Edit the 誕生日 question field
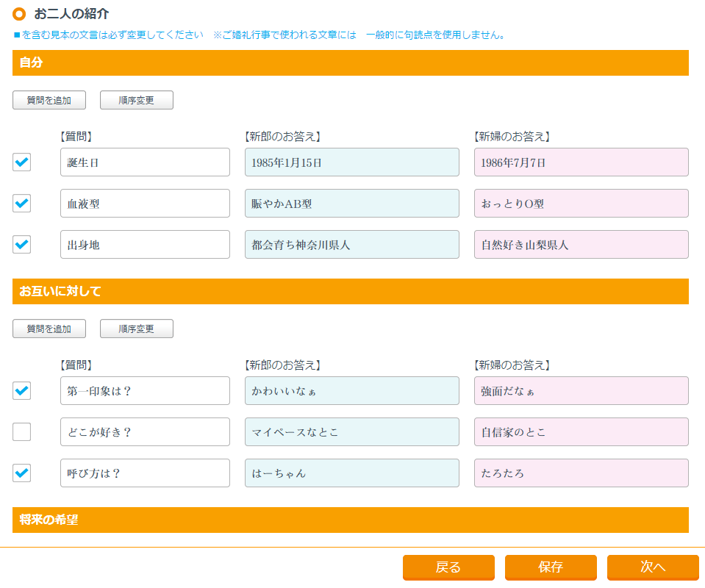Image resolution: width=705 pixels, height=588 pixels. pos(145,162)
